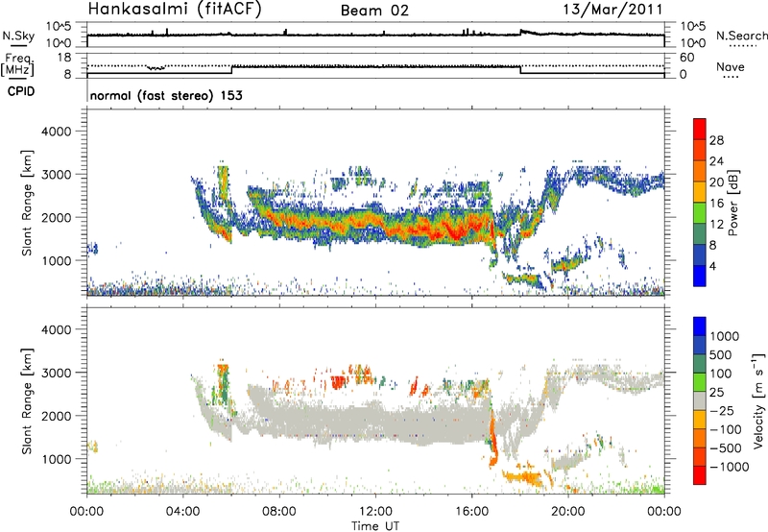Click frequency axis value "18"
768x532 pixels.
(x=64, y=58)
